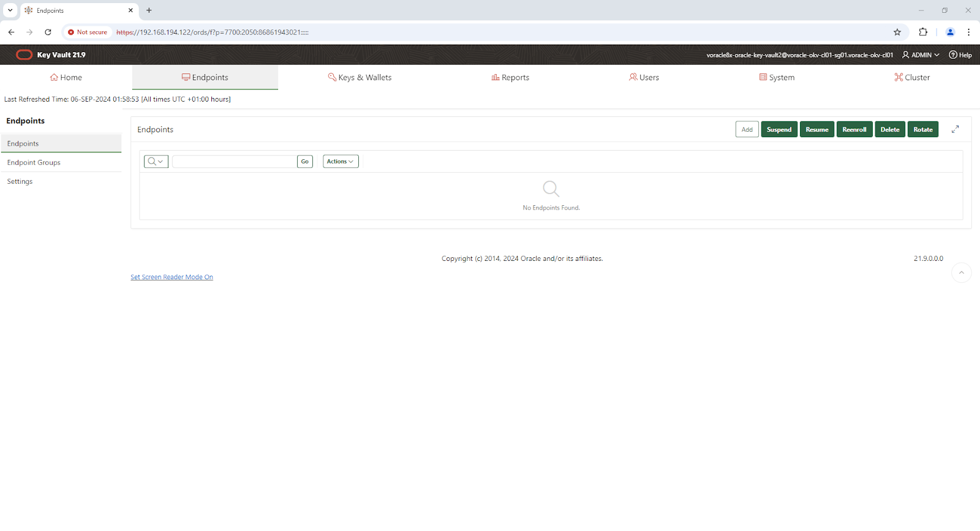This screenshot has height=531, width=980.
Task: Maximize the Endpoints region with expand icon
Action: point(955,129)
